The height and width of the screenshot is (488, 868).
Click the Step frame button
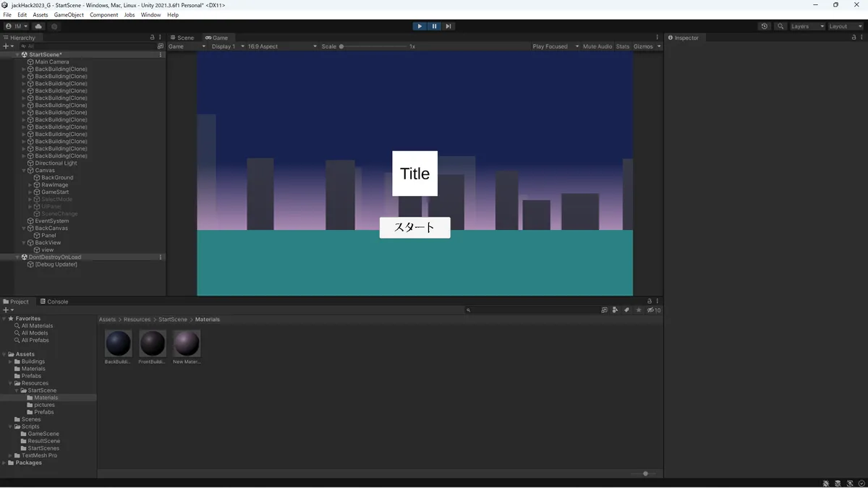pos(448,26)
